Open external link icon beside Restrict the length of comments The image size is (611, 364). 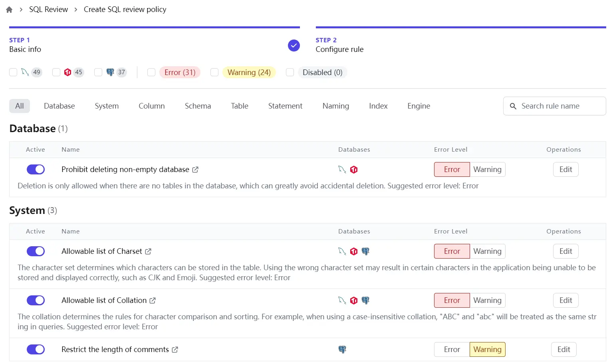pos(175,350)
